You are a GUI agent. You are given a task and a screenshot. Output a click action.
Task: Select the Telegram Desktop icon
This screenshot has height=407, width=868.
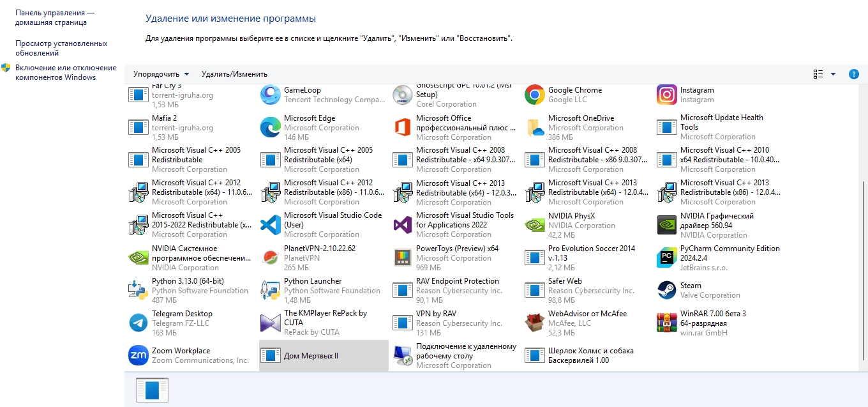pyautogui.click(x=138, y=323)
